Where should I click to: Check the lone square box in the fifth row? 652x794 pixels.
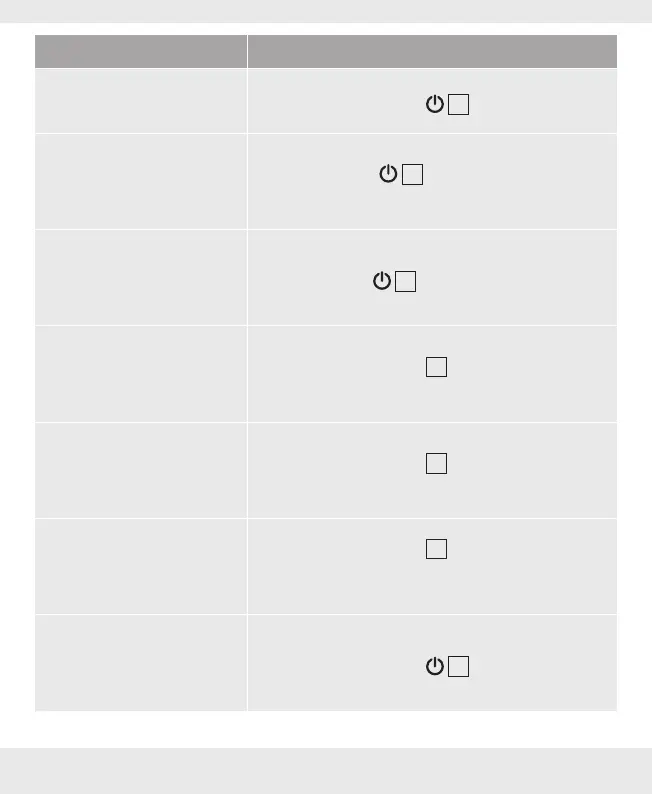pyautogui.click(x=435, y=463)
